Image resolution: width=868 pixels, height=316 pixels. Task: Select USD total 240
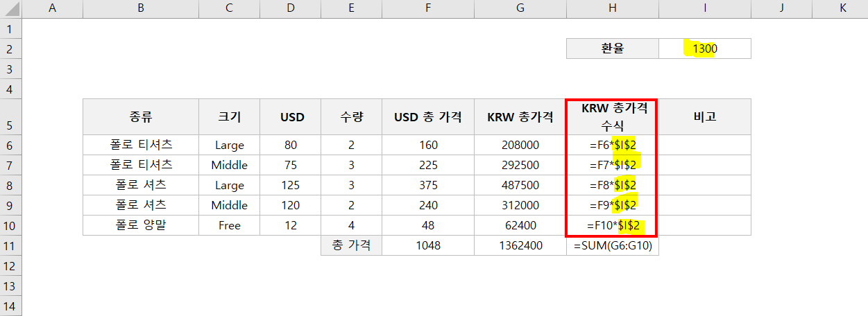pyautogui.click(x=428, y=205)
